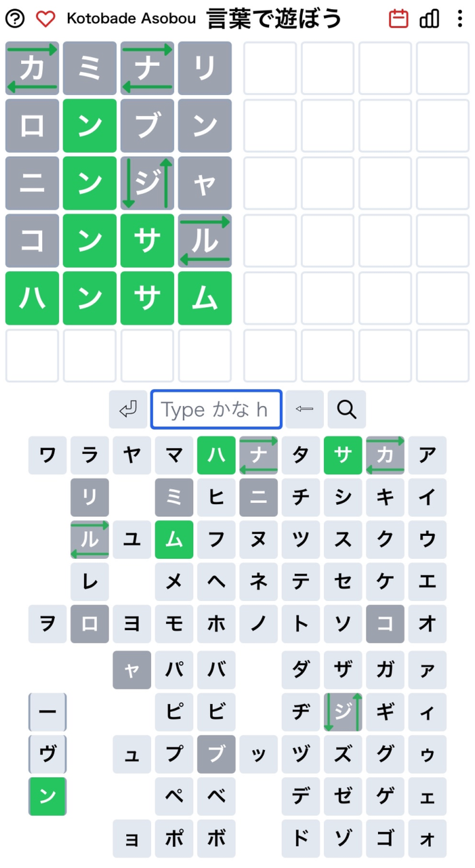This screenshot has width=475, height=868.
Task: Show statistics bar chart icon
Action: (429, 19)
